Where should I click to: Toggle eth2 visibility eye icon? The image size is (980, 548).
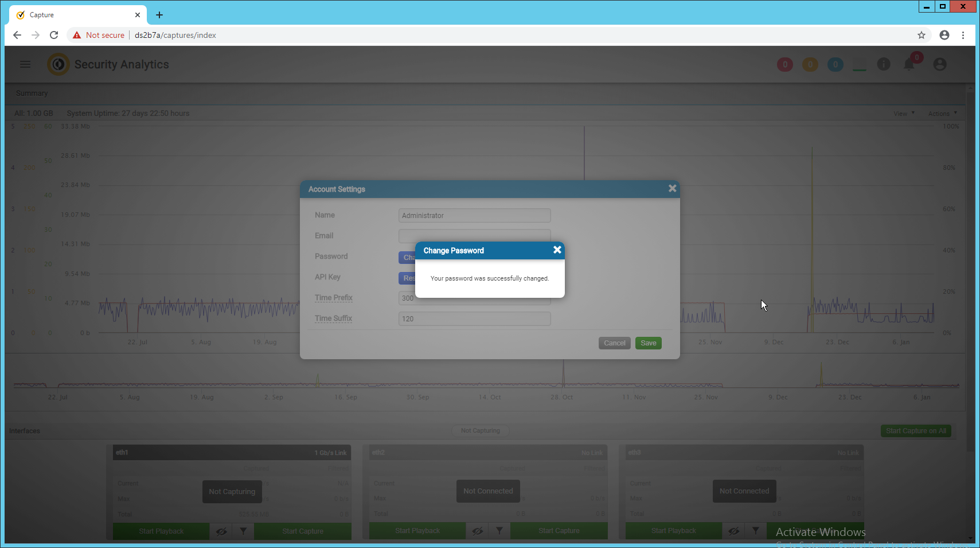(x=477, y=531)
